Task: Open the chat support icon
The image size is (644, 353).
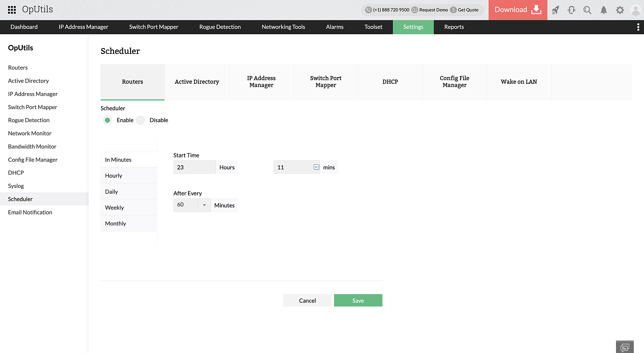Action: [625, 347]
